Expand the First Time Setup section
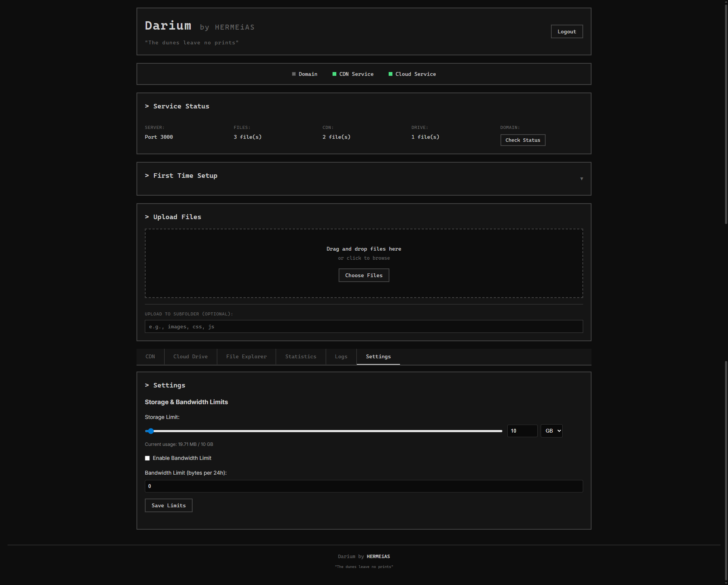 click(x=582, y=179)
